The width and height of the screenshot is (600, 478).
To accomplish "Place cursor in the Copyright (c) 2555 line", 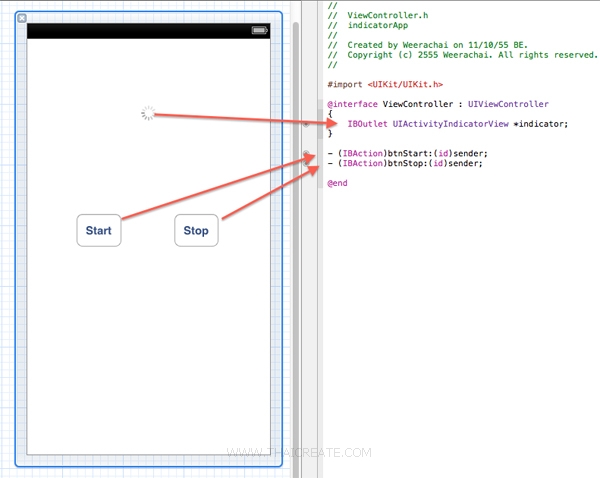I will coord(463,55).
